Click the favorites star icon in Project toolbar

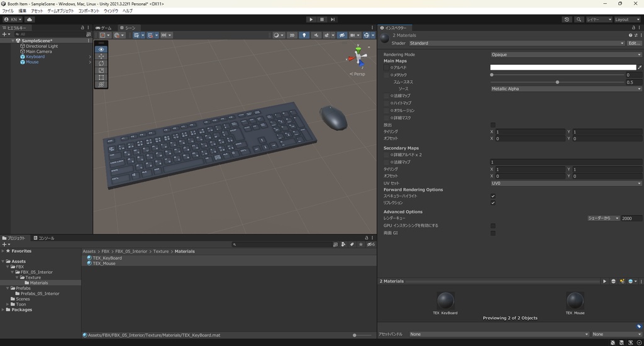click(360, 245)
